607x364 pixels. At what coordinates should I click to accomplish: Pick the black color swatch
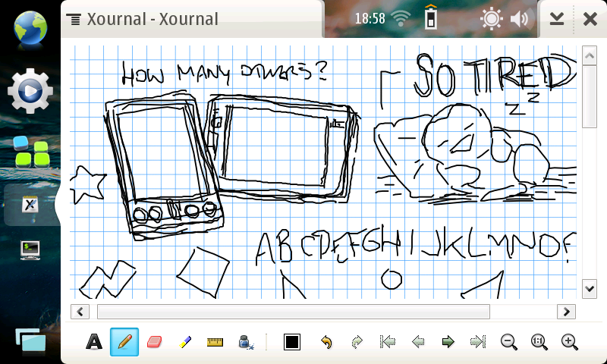point(292,342)
